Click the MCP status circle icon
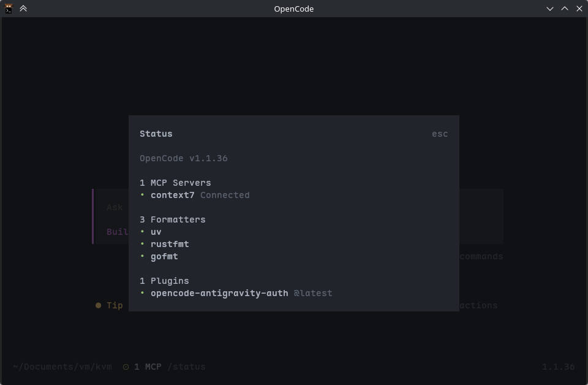This screenshot has width=588, height=385. pos(126,367)
